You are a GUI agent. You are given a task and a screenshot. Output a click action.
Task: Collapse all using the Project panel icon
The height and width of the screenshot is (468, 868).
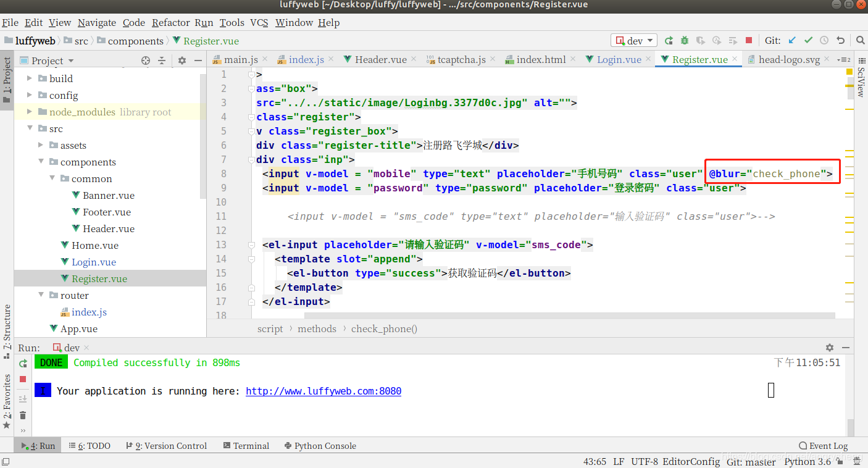(x=162, y=61)
